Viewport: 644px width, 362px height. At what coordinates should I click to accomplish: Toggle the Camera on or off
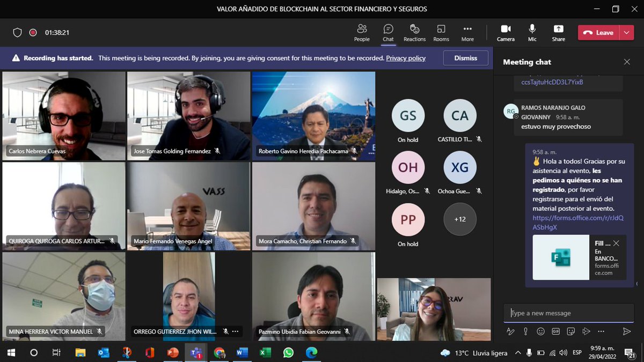(x=506, y=32)
